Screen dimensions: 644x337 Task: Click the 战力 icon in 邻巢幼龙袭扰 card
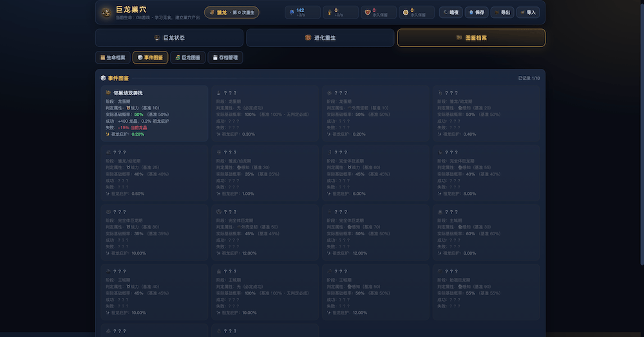128,108
